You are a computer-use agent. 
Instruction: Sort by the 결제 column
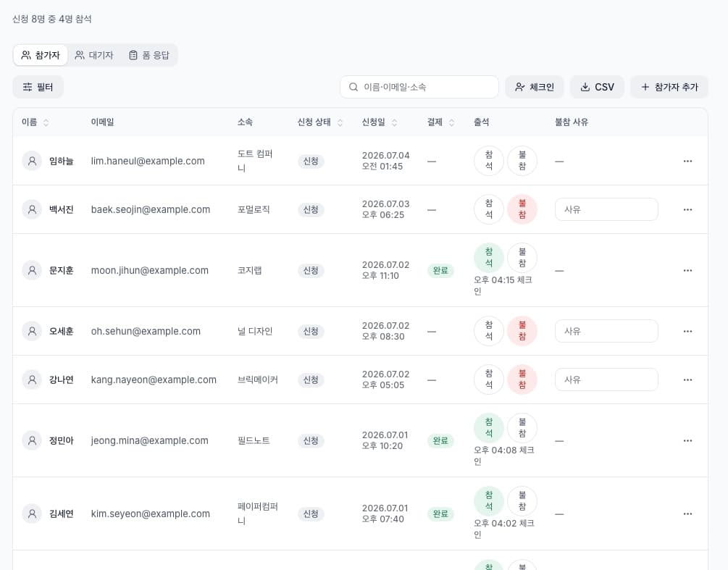pyautogui.click(x=441, y=122)
